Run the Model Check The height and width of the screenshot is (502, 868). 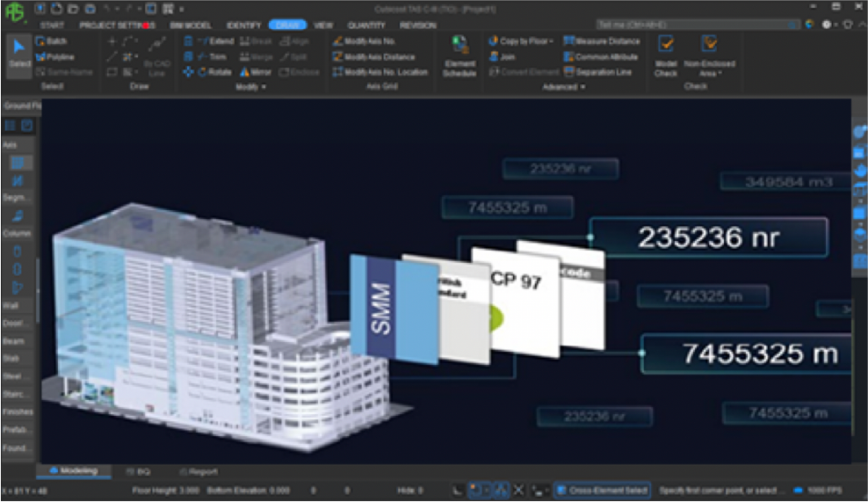tap(666, 56)
